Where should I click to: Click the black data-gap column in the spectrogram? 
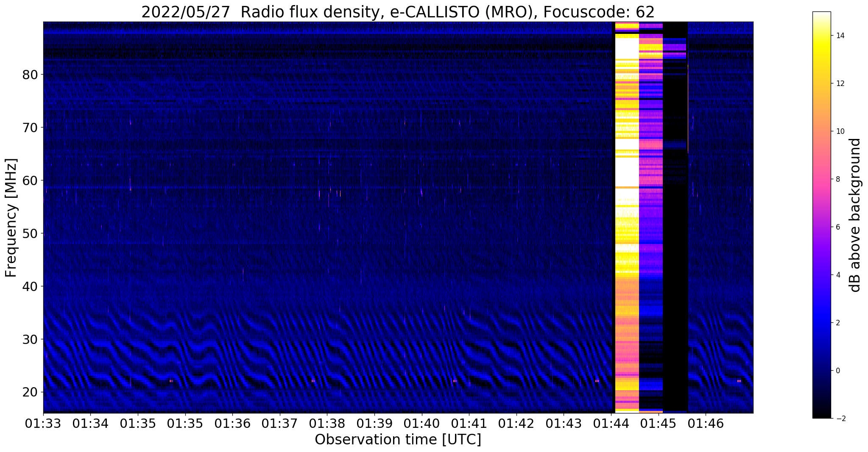[x=675, y=217]
